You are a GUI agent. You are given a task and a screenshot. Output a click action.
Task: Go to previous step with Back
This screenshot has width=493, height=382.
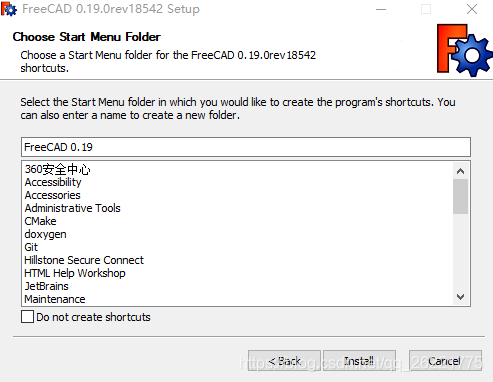coord(284,361)
